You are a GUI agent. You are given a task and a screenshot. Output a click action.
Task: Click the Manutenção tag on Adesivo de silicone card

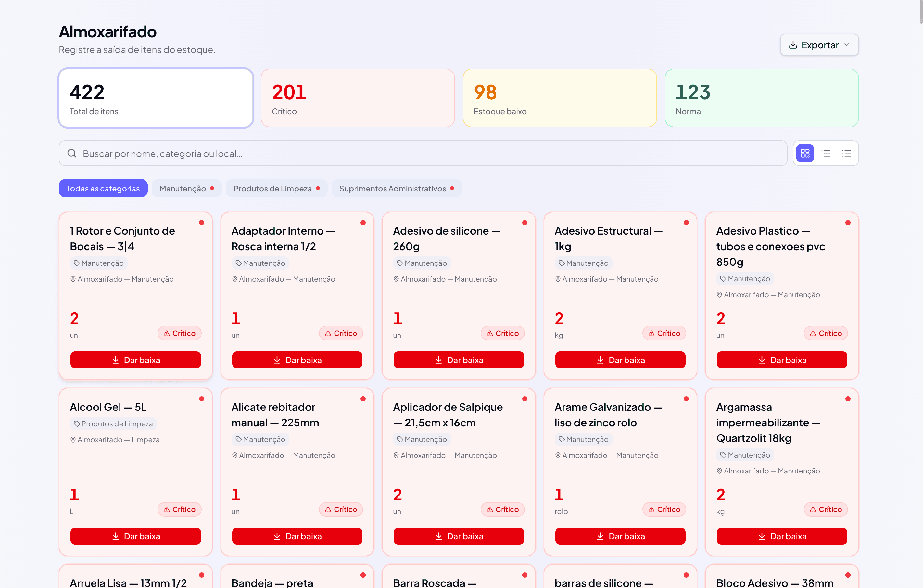422,263
